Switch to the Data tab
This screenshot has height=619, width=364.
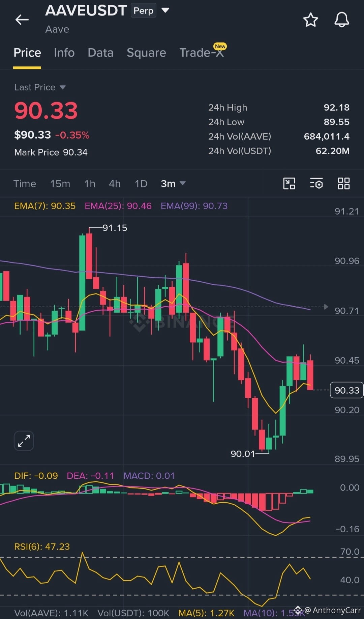pos(100,53)
